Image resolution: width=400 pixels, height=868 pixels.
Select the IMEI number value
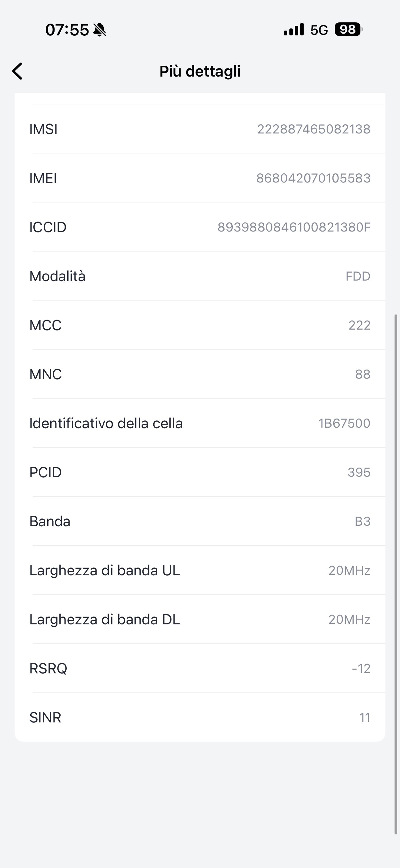click(313, 178)
